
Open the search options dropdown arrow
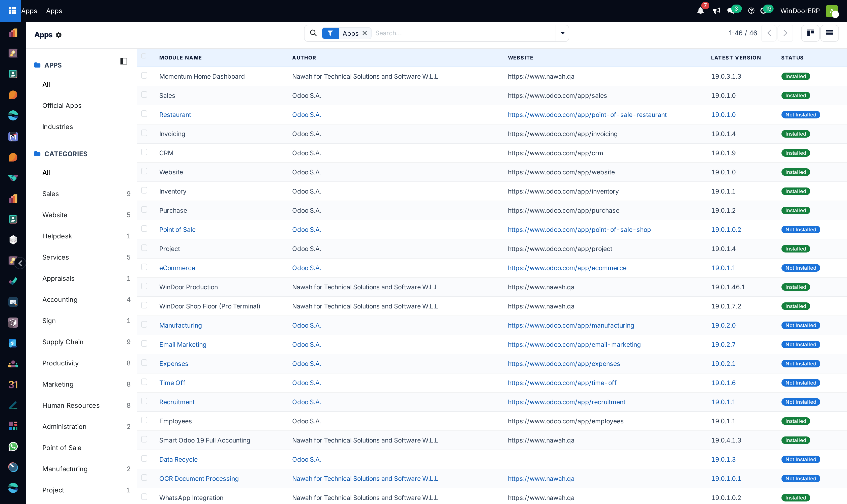coord(562,33)
